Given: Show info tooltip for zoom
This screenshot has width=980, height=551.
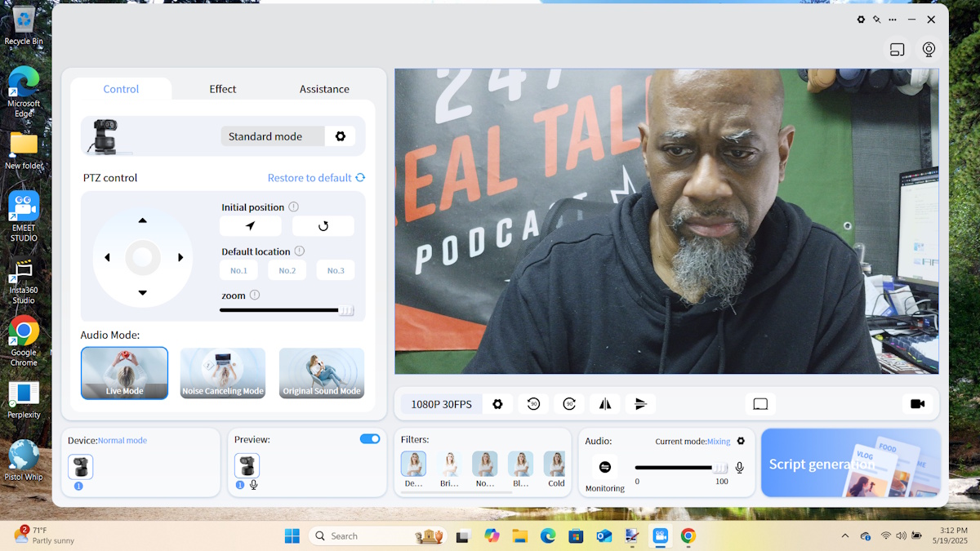Looking at the screenshot, I should click(255, 295).
